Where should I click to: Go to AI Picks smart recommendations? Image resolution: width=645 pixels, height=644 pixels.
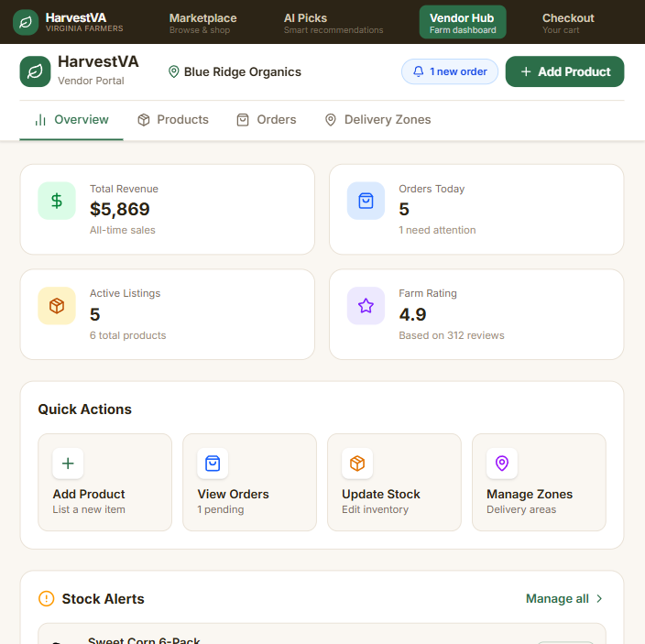click(333, 23)
